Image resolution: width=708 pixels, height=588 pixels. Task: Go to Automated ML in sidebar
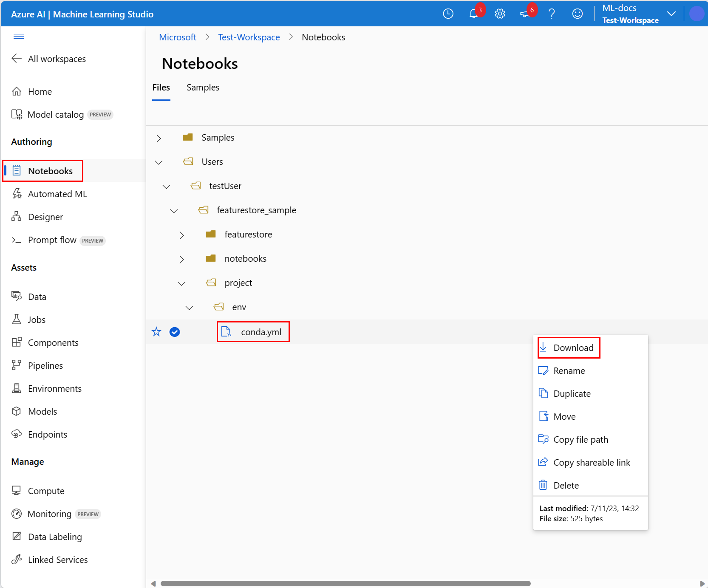click(57, 194)
